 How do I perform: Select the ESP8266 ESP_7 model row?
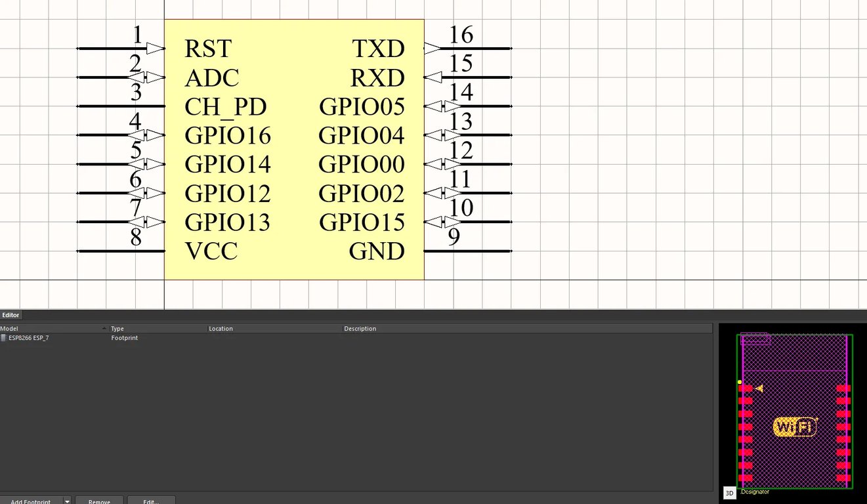pos(356,338)
